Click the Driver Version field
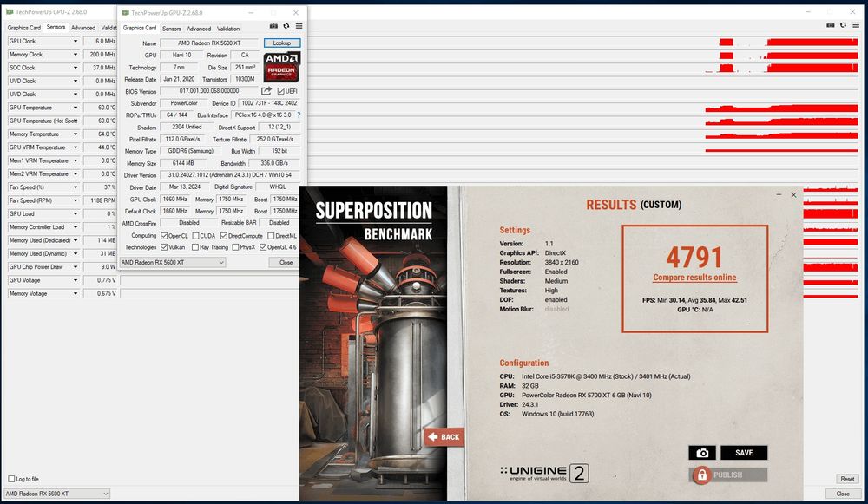Viewport: 868px width, 504px height. [x=230, y=175]
